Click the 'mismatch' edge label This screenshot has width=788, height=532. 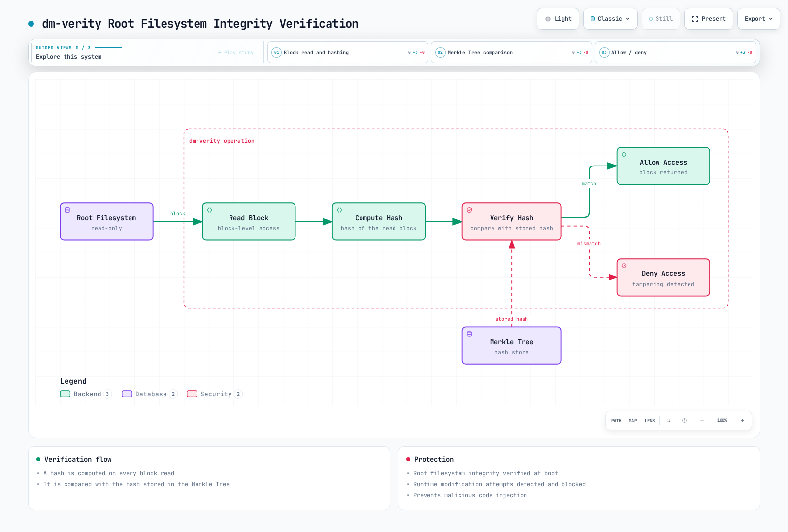click(589, 244)
